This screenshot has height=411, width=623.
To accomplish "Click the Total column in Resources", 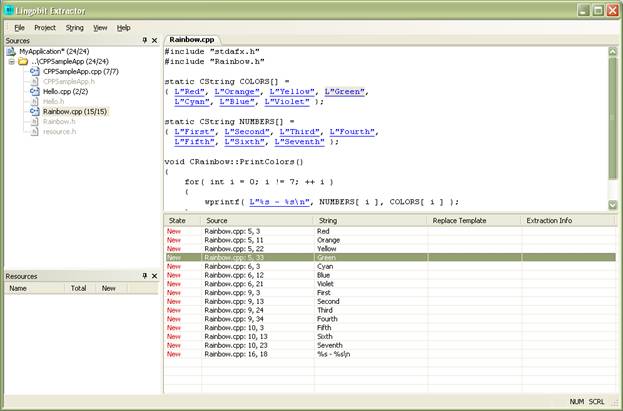I will click(80, 288).
